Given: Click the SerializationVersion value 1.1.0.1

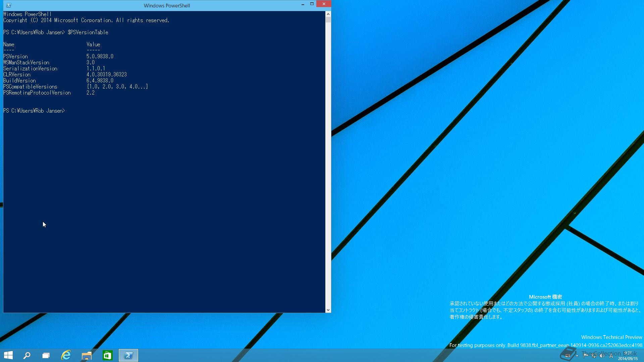Looking at the screenshot, I should [96, 68].
